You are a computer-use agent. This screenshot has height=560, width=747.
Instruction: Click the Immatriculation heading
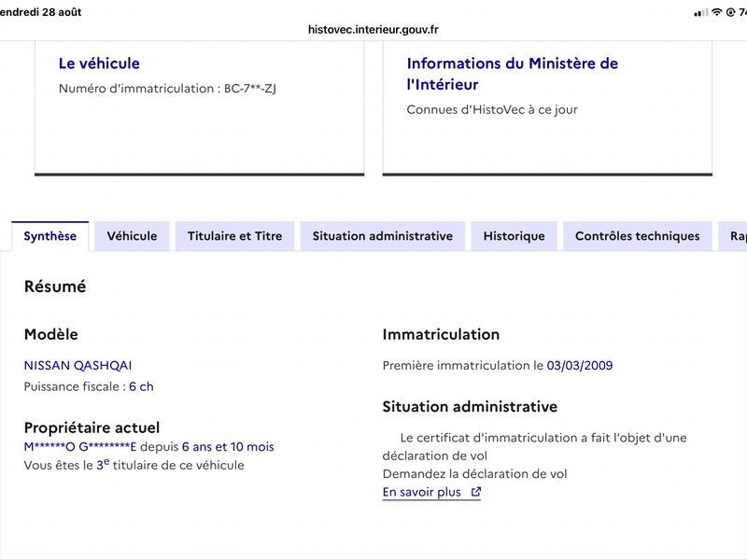click(x=441, y=334)
